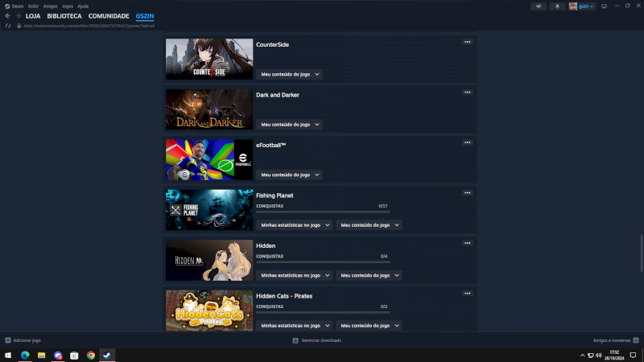Switch to the GSZIN profile tab
Viewport: 644px width, 362px height.
[145, 16]
